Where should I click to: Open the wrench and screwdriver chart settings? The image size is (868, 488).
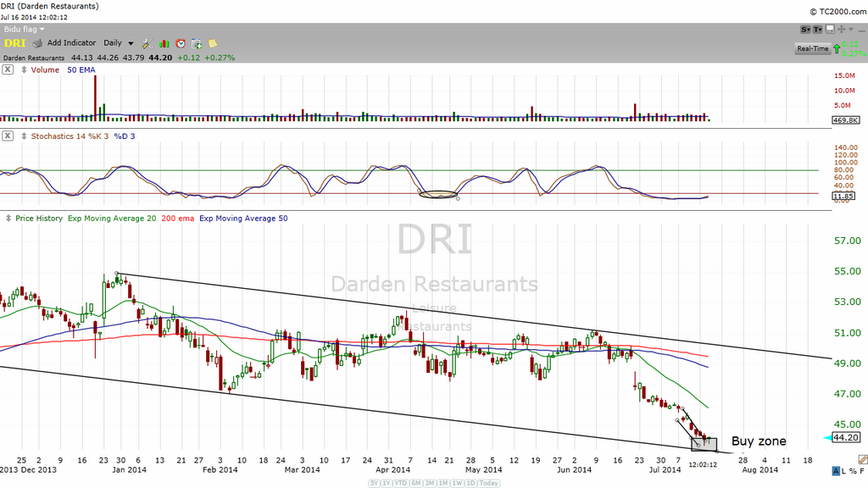pyautogui.click(x=147, y=43)
